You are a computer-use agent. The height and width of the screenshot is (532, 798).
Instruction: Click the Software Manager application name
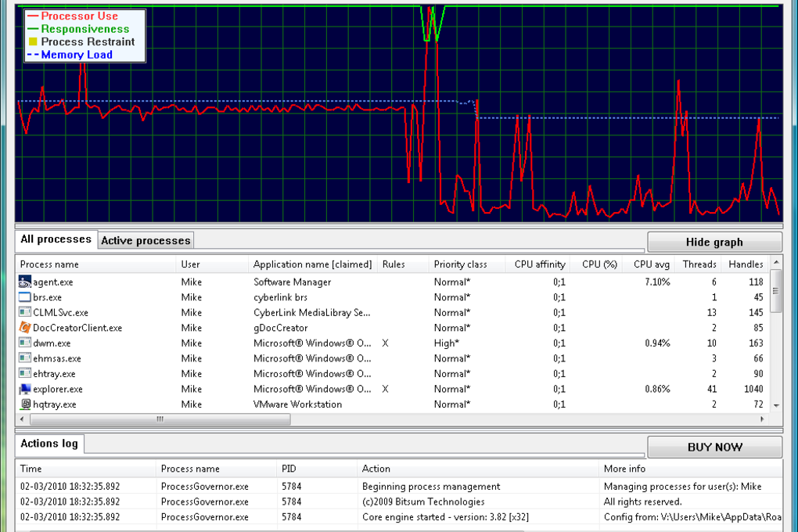point(292,282)
